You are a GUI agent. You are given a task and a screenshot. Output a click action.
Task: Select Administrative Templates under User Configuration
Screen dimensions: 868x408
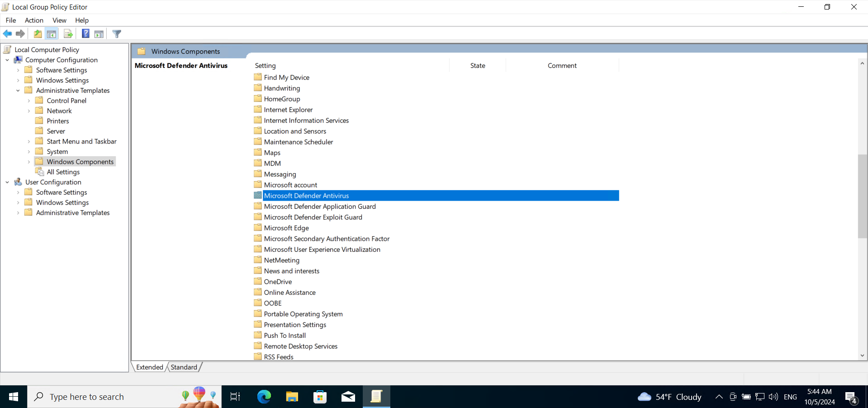coord(73,213)
